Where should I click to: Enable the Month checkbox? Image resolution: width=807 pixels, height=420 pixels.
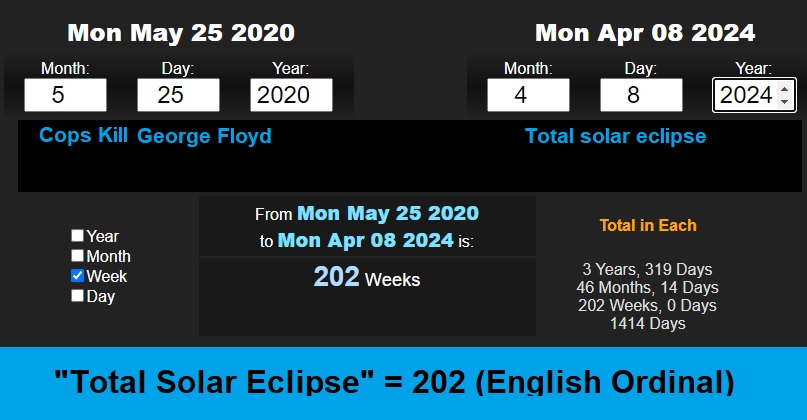pos(77,256)
